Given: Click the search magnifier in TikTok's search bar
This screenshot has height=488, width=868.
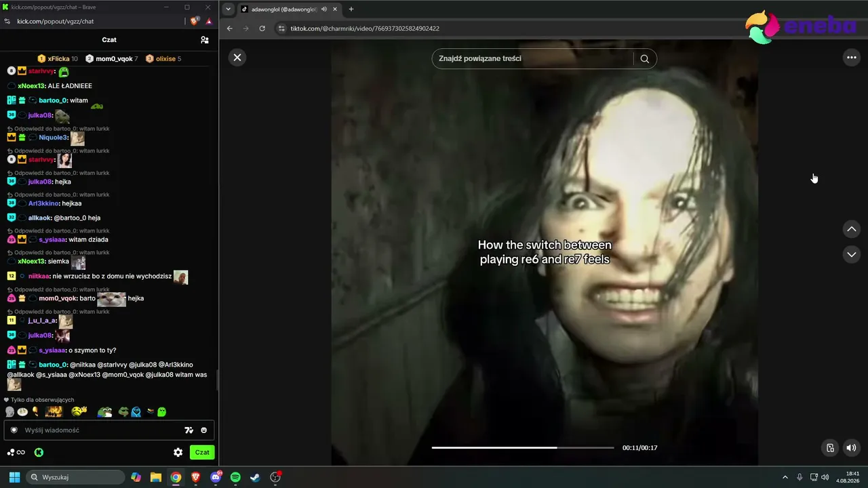Looking at the screenshot, I should coord(645,58).
